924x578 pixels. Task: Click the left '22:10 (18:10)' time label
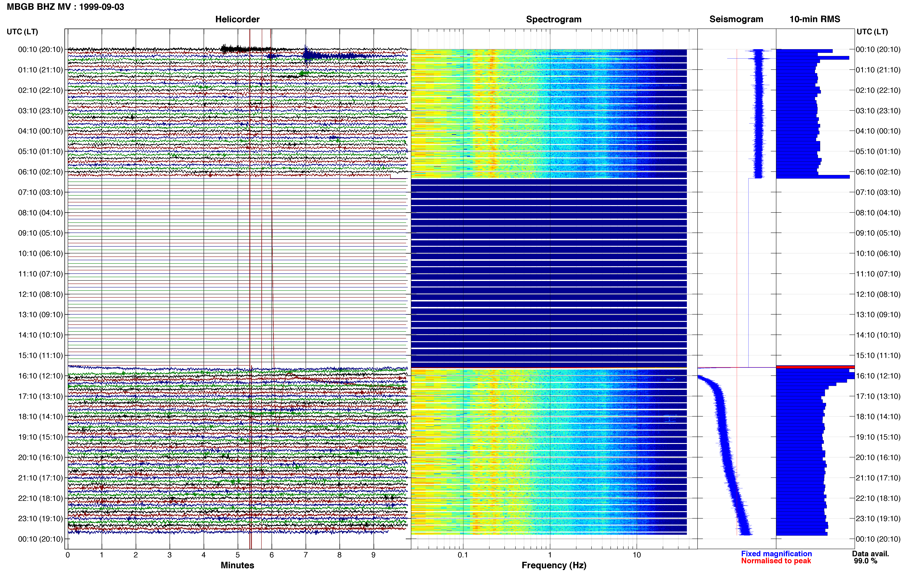(x=41, y=498)
